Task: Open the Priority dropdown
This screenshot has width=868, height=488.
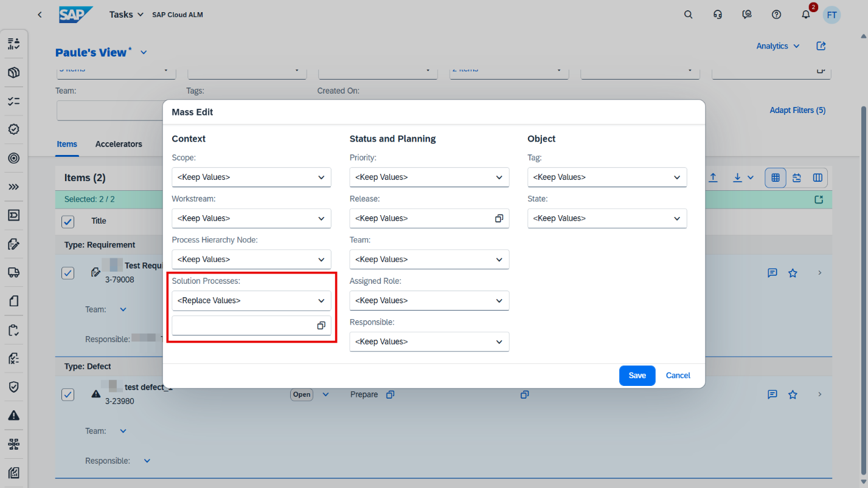Action: (x=429, y=177)
